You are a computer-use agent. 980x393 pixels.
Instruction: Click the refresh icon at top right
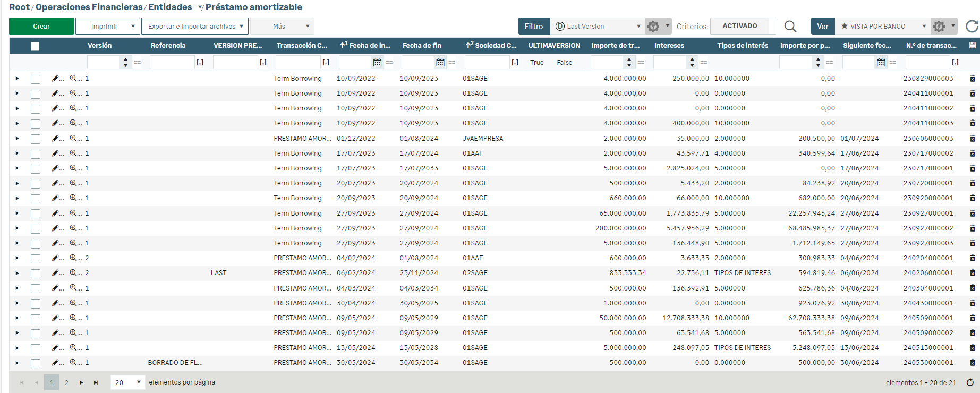pyautogui.click(x=972, y=27)
